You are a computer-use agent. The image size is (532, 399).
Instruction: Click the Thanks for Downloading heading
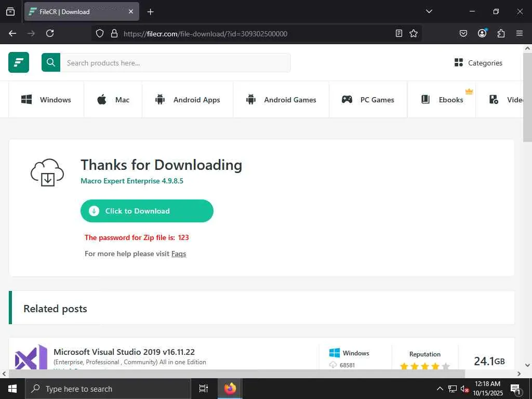click(162, 165)
